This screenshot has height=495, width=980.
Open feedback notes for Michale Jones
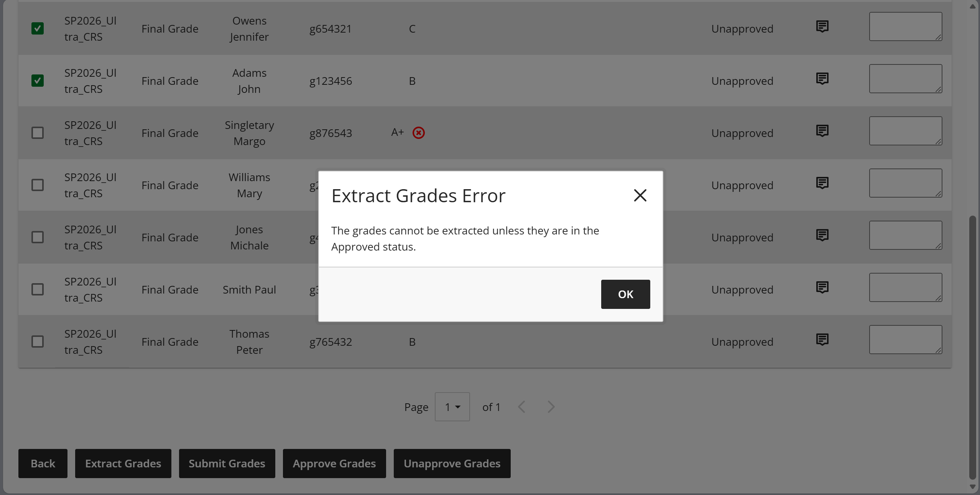pos(822,235)
